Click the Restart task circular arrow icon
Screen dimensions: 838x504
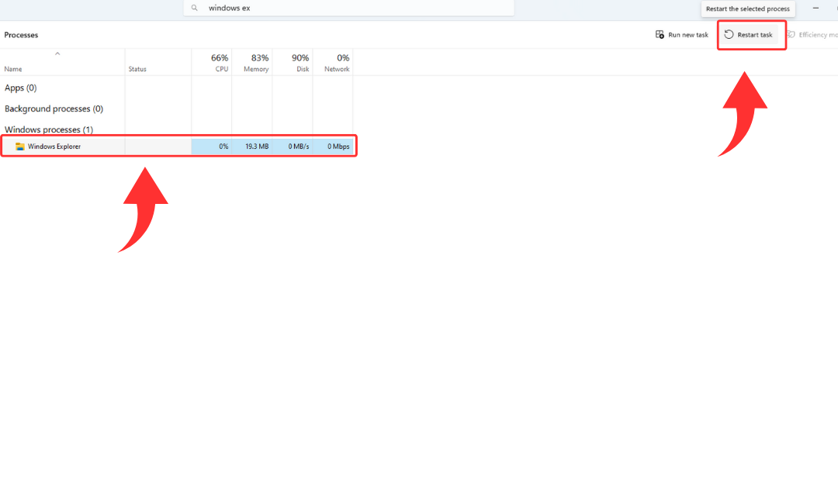[x=729, y=35]
